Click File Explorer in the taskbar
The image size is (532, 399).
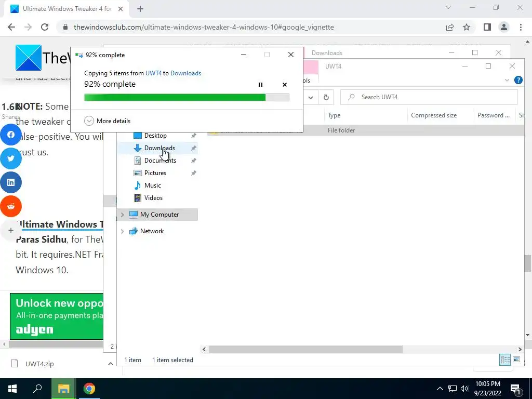(x=63, y=389)
